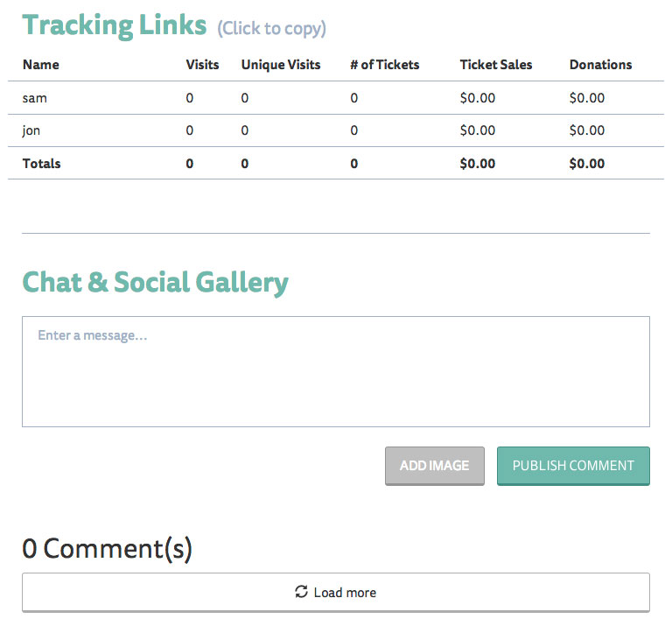
Task: Publish the comment with PUBLISH COMMENT button
Action: tap(573, 466)
